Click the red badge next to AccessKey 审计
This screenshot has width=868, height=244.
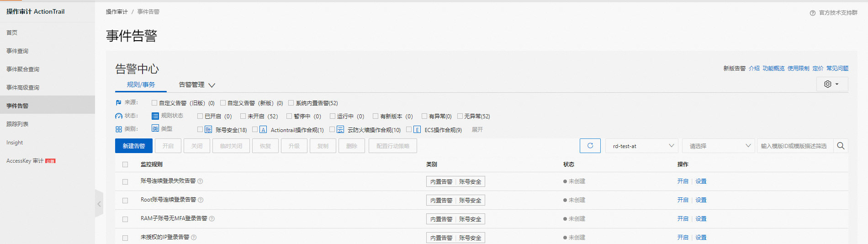click(x=50, y=161)
